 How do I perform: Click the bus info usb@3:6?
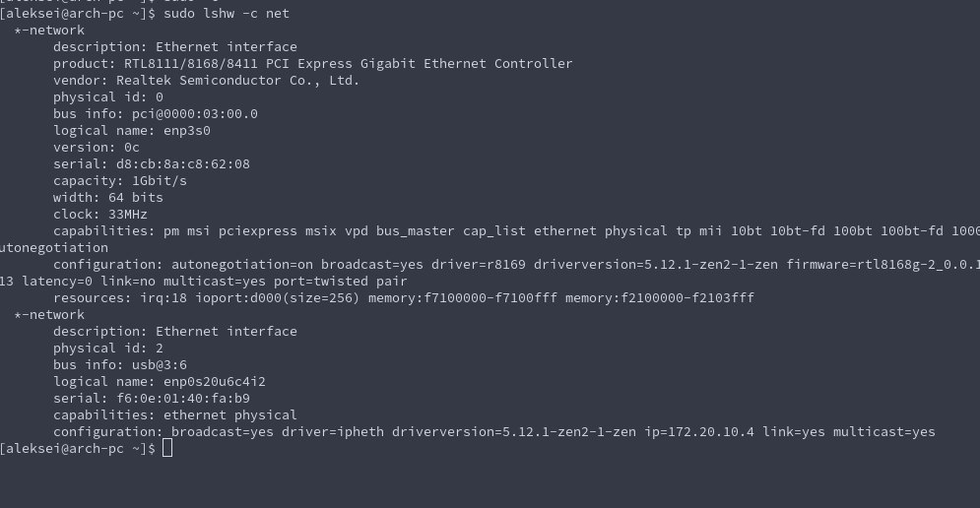[160, 365]
